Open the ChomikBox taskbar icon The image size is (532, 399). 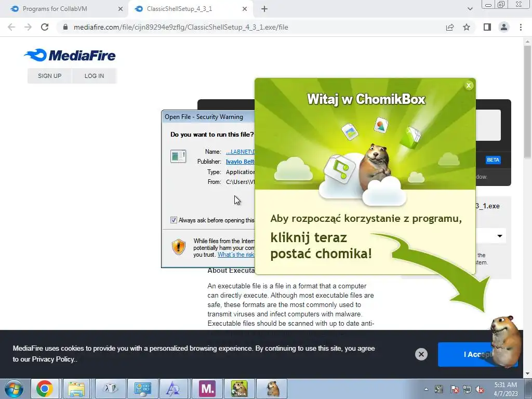point(239,389)
